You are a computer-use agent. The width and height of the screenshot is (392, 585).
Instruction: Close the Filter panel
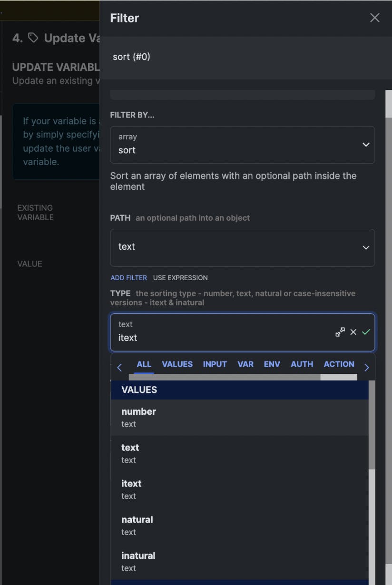(x=375, y=18)
